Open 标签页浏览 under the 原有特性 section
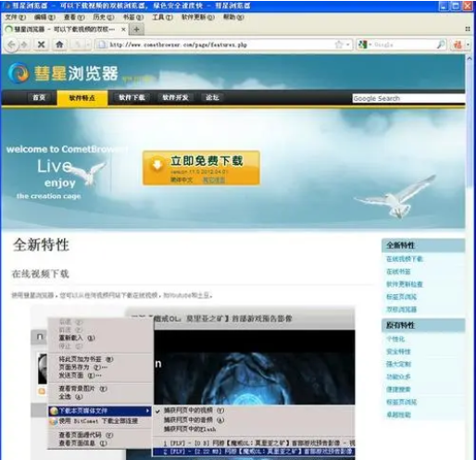The width and height of the screenshot is (476, 460). click(x=401, y=402)
